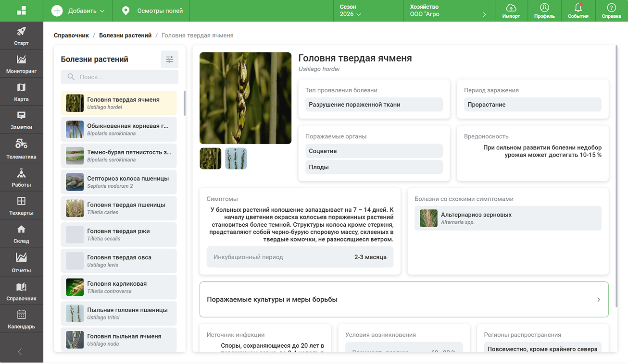
Task: Click the large barley smut disease photo
Action: (245, 98)
